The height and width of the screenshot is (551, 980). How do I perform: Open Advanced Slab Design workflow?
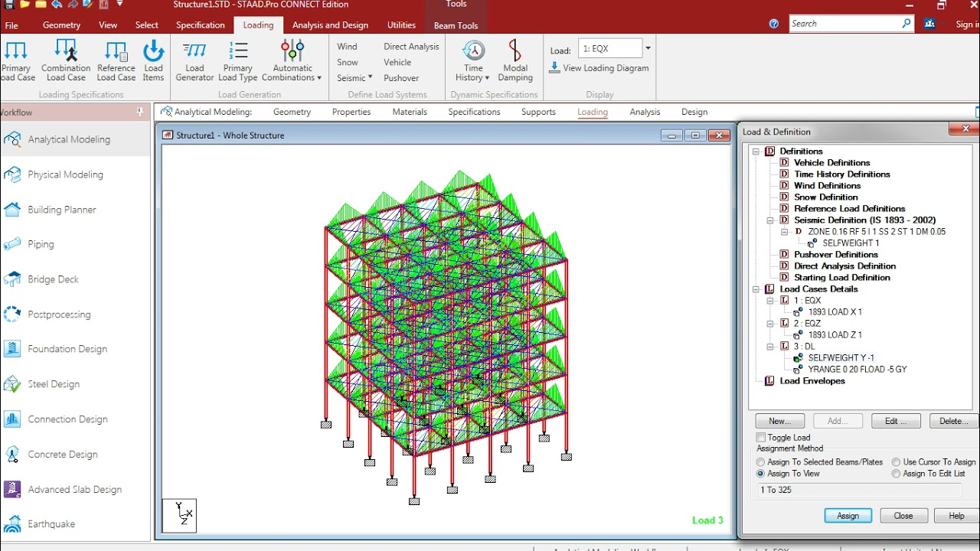click(76, 490)
